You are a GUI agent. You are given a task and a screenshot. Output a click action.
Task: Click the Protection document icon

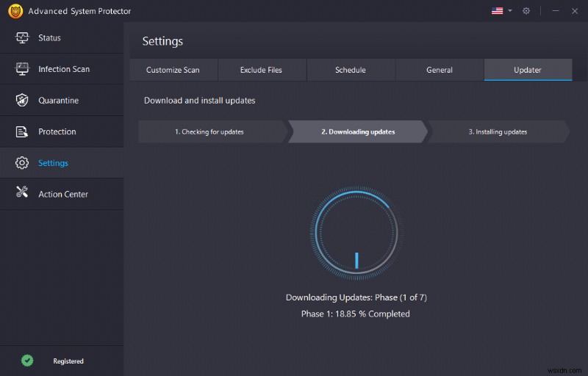tap(22, 131)
